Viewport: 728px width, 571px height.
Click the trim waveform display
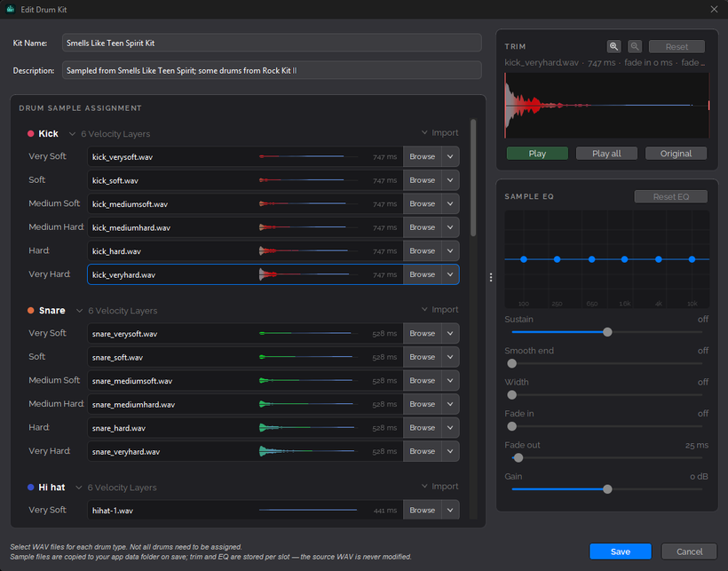pos(607,106)
